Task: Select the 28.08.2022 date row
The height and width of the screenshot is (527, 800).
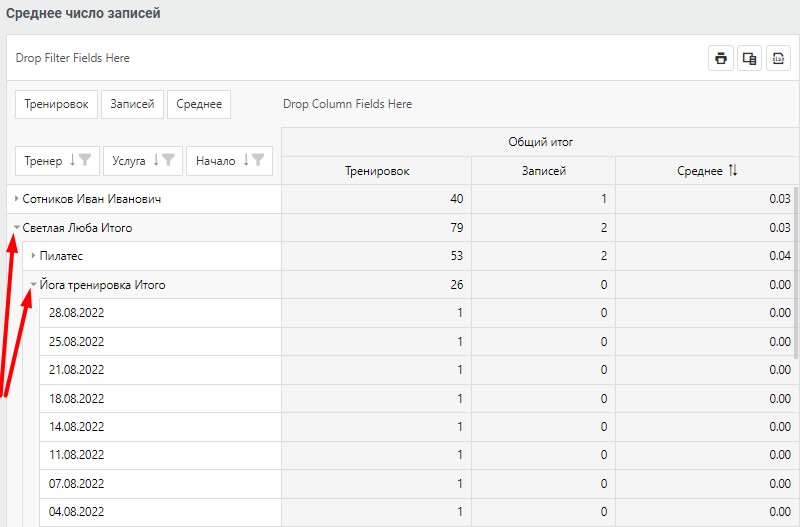Action: [x=160, y=313]
